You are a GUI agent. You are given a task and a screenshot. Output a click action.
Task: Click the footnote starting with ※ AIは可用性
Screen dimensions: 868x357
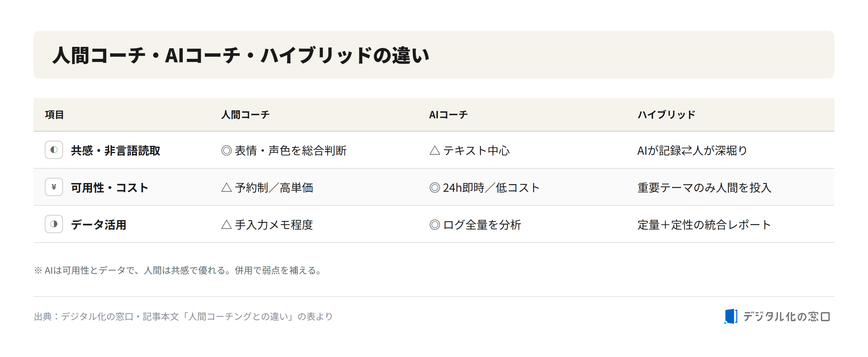tap(178, 271)
